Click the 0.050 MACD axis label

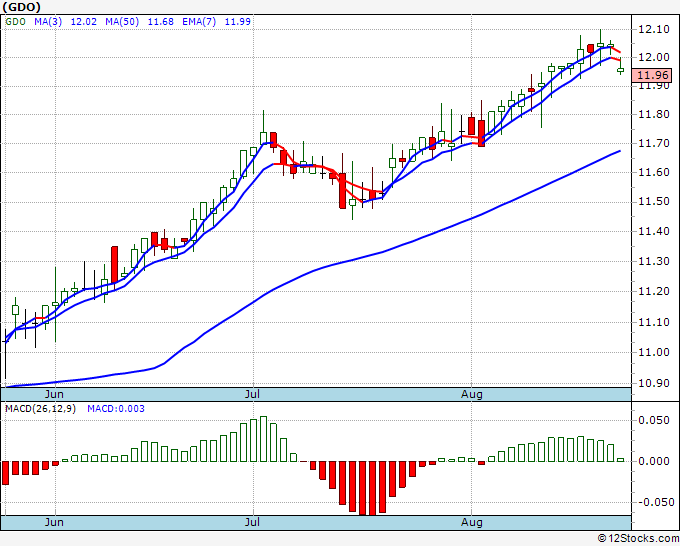pyautogui.click(x=654, y=420)
